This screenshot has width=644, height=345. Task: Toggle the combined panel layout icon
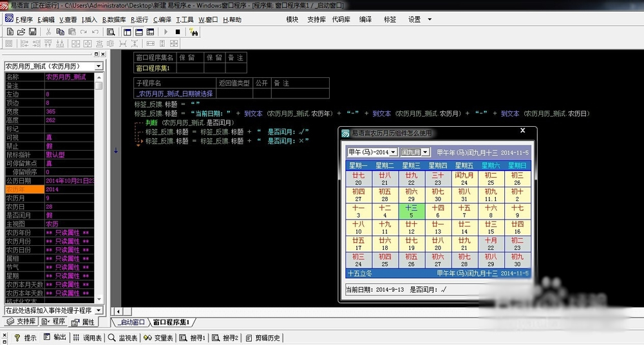[150, 32]
